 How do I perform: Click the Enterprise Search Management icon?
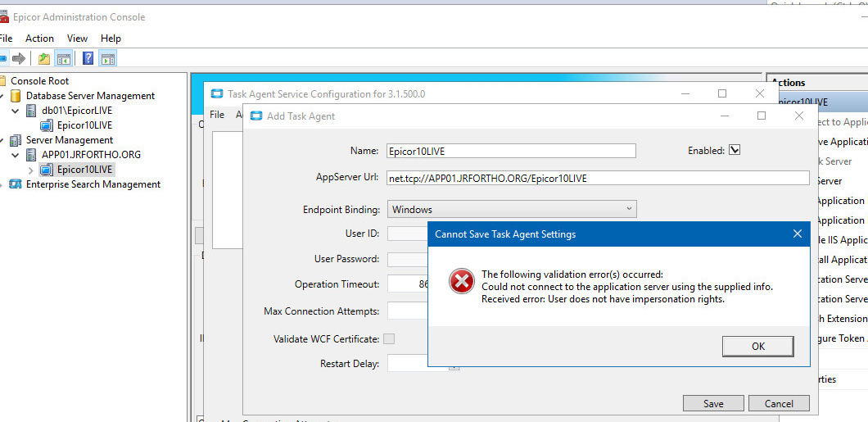click(16, 184)
